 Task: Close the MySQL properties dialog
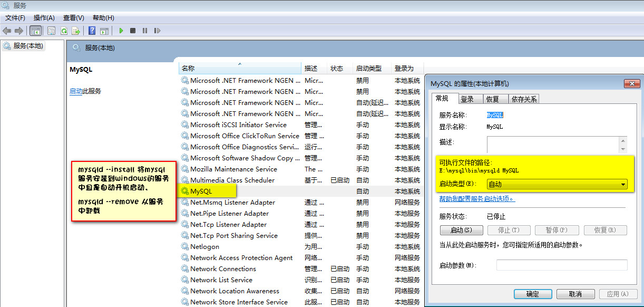coord(631,83)
